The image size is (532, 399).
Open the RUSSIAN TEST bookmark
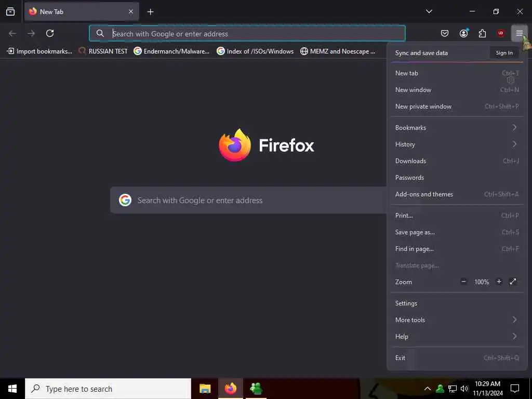pyautogui.click(x=103, y=51)
